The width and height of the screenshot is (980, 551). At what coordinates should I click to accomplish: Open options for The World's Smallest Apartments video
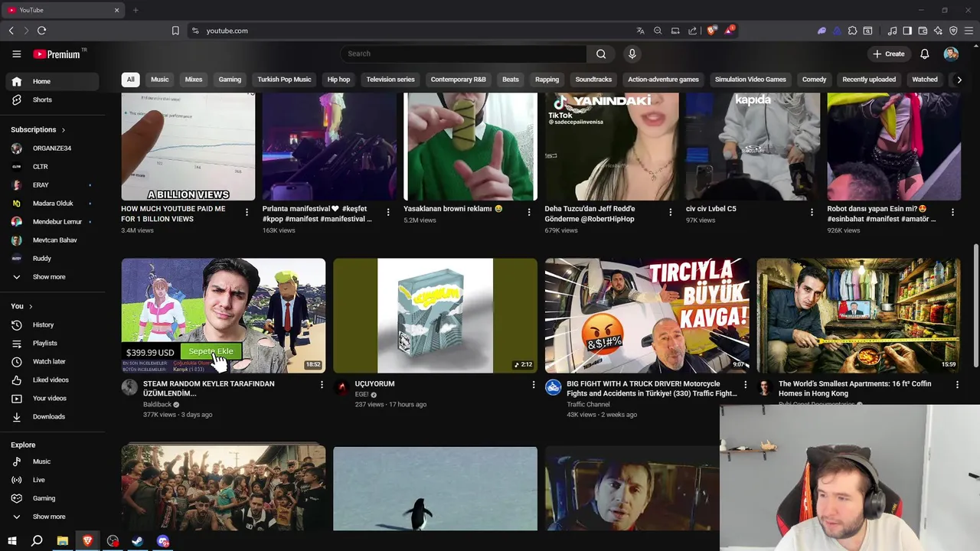click(x=957, y=385)
